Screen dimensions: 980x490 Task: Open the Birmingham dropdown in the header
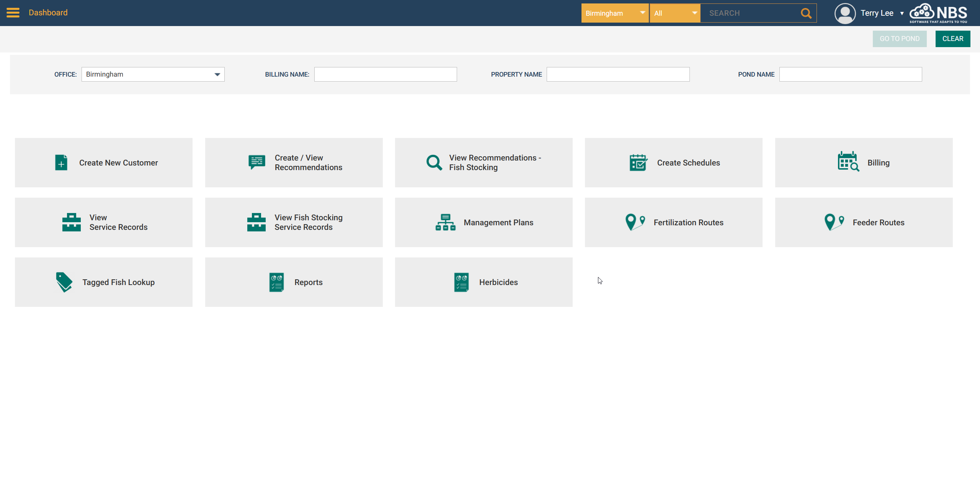point(615,13)
